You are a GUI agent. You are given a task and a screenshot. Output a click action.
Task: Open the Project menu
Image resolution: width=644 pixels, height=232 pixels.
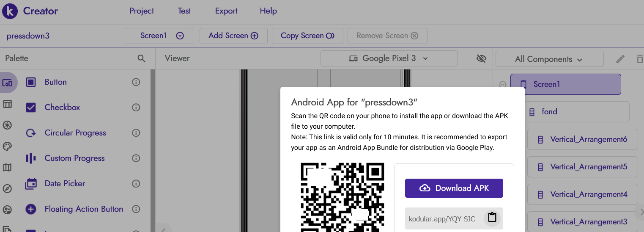[142, 11]
